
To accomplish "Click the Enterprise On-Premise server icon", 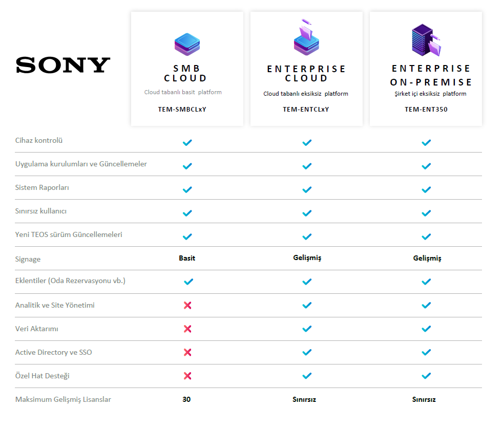I will pos(426,40).
